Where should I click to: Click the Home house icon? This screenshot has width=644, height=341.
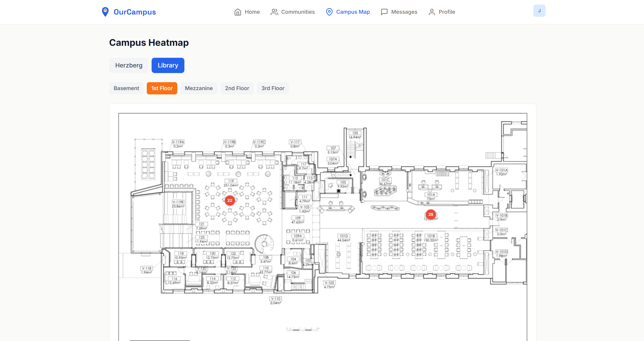coord(238,12)
